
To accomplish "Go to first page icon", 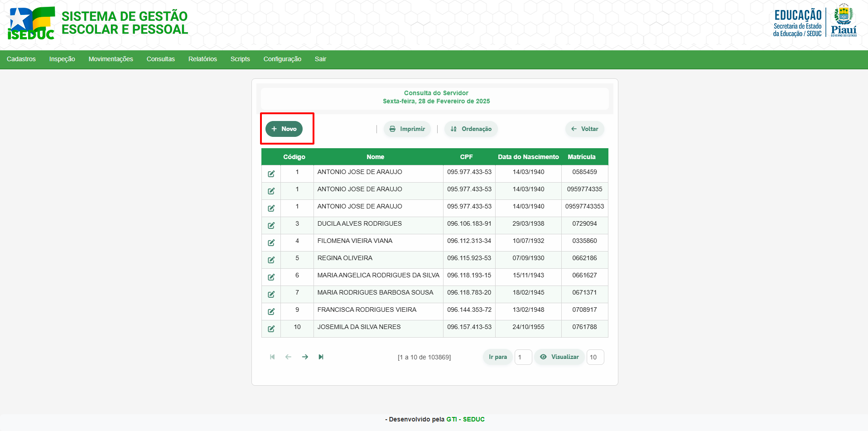I will point(272,357).
